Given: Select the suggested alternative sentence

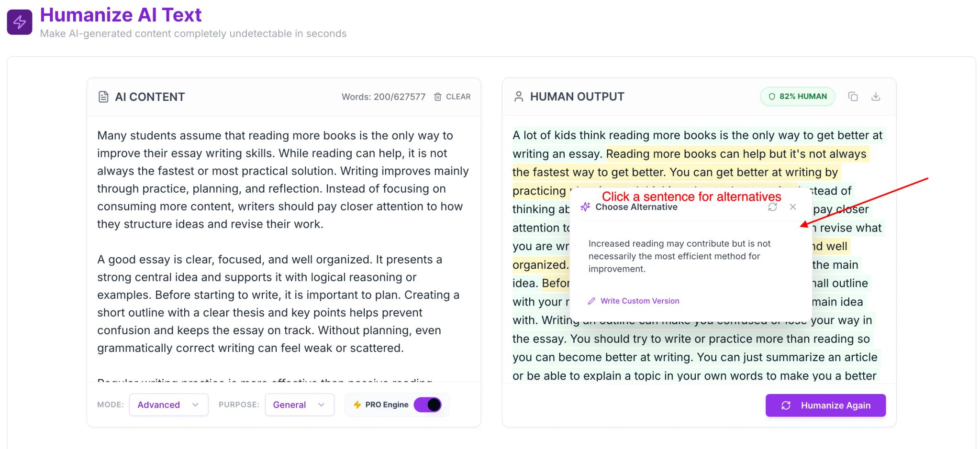Looking at the screenshot, I should pyautogui.click(x=679, y=256).
